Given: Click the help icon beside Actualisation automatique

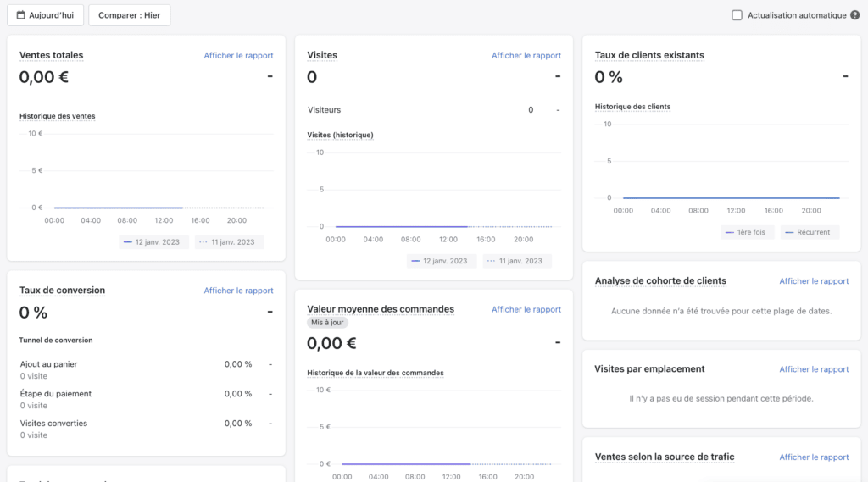Looking at the screenshot, I should [x=854, y=15].
